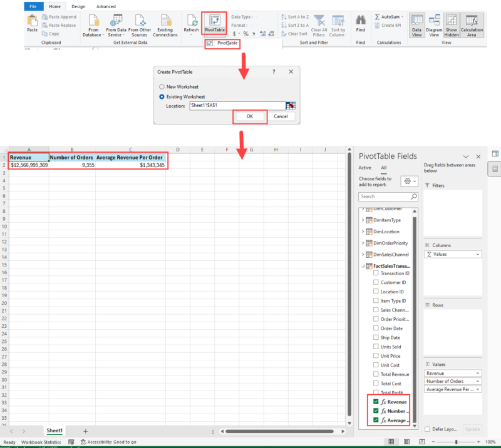This screenshot has height=448, width=501.
Task: Enable the Defer Layout Update checkbox
Action: (x=428, y=429)
